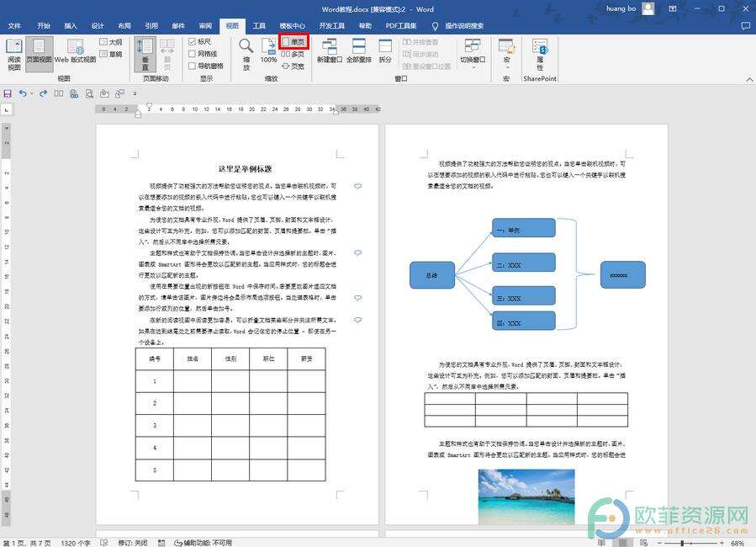Open the 设计 (Design) tab
Screen dimensions: 756x547
click(x=98, y=25)
